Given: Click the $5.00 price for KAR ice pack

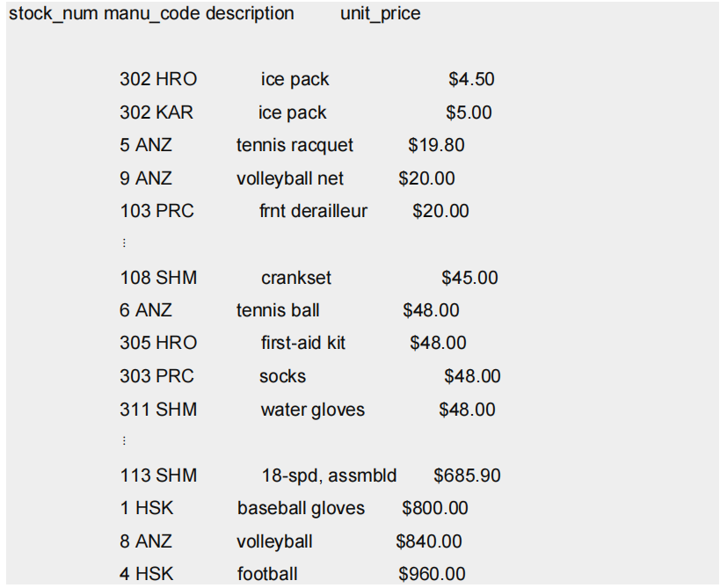Looking at the screenshot, I should pos(469,113).
